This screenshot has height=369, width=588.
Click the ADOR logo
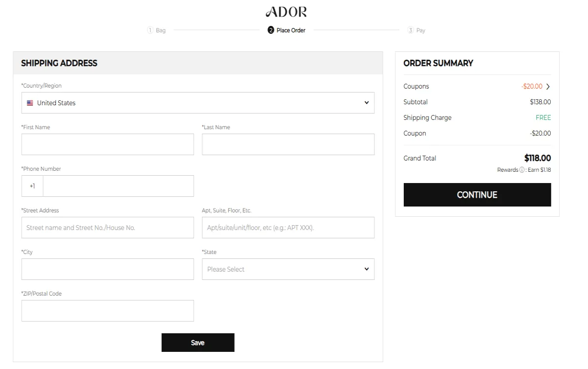coord(286,11)
